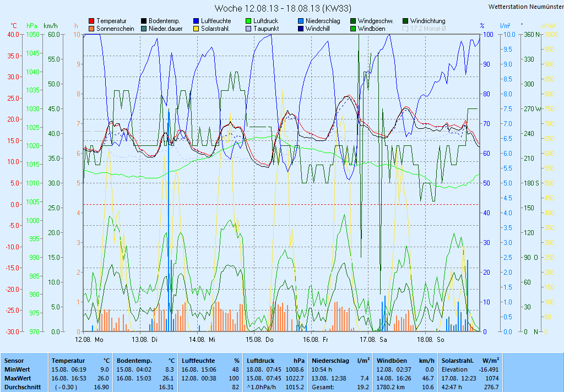
Task: Toggle the Niederschlag legend swatch
Action: [x=301, y=21]
